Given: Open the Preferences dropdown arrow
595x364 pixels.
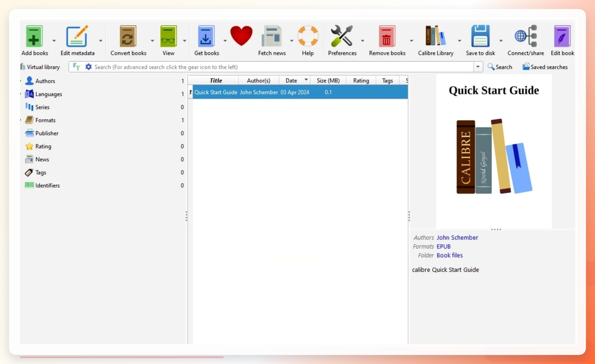Looking at the screenshot, I should click(x=362, y=41).
